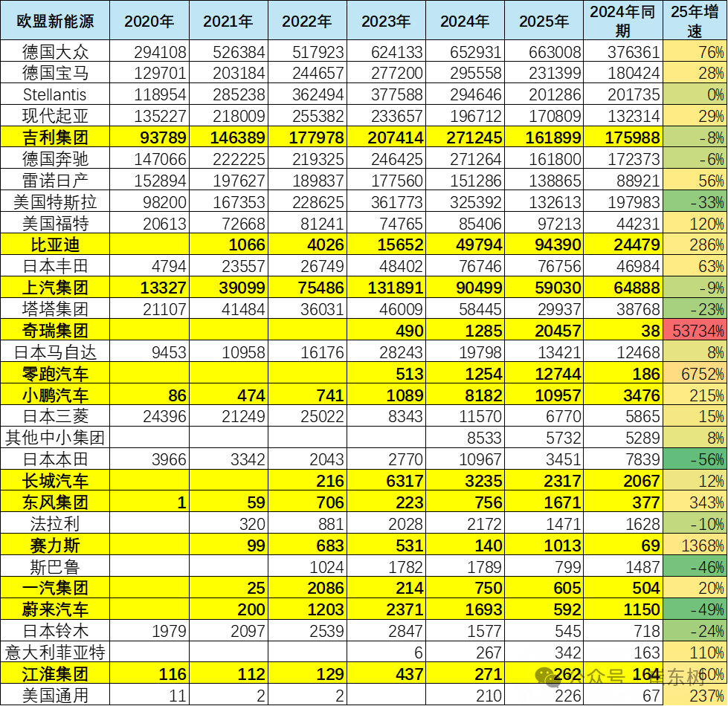Viewport: 728px width, 706px height.
Task: Select the 奇瑞集团 row label
Action: pos(55,330)
